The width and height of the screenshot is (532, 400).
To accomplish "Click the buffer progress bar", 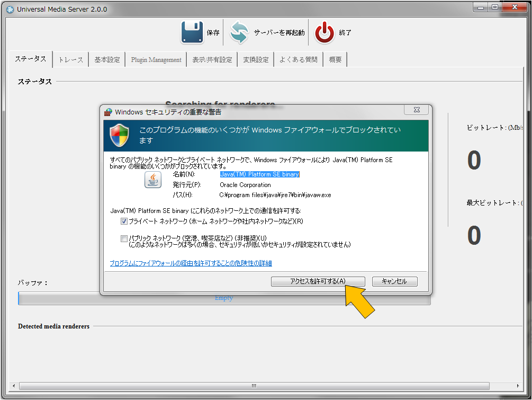I will click(x=224, y=298).
